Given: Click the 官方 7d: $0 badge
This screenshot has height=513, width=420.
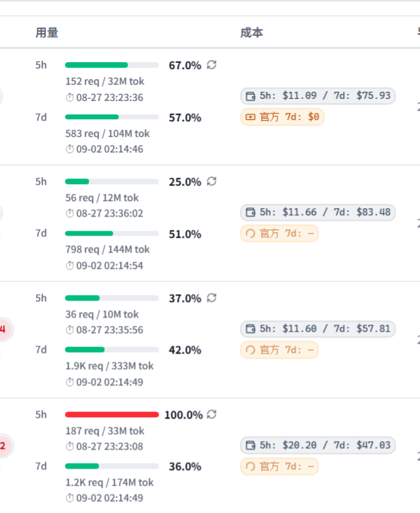Looking at the screenshot, I should (282, 117).
